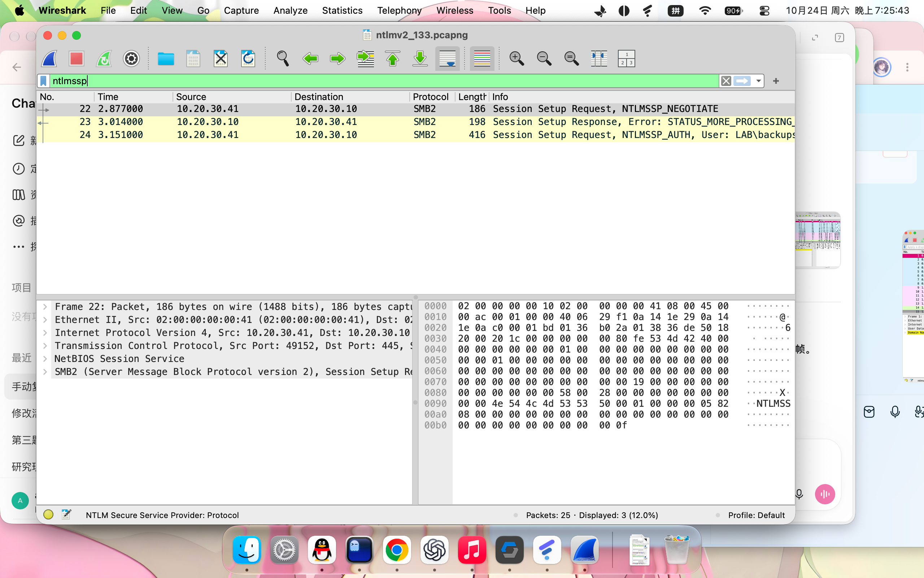Clear the display filter field
Image resolution: width=924 pixels, height=578 pixels.
point(726,81)
